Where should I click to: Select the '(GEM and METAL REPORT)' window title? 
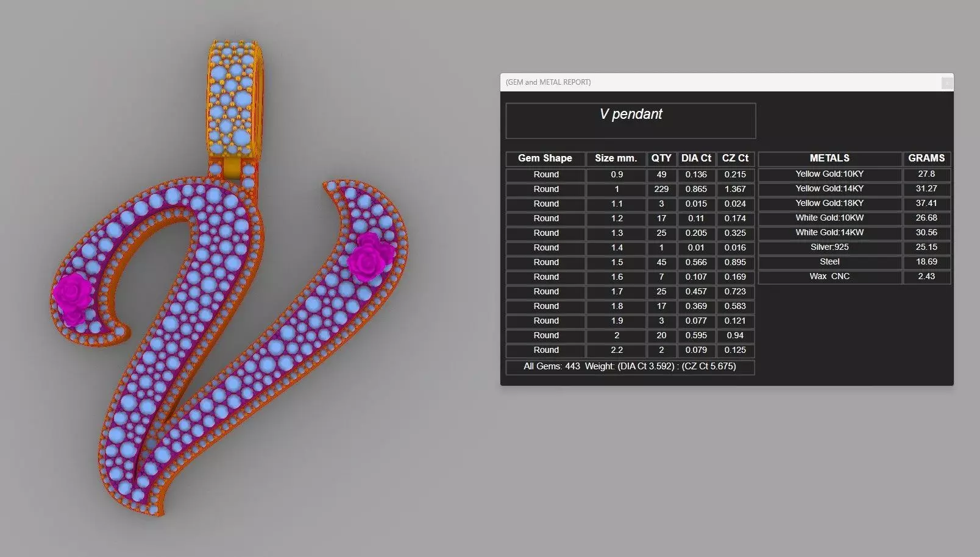point(548,82)
